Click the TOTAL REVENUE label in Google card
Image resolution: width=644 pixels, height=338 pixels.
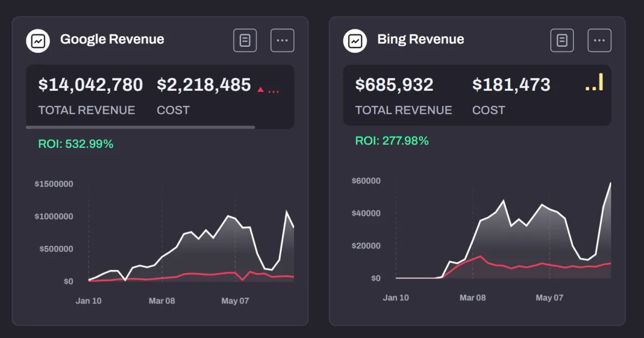(x=86, y=110)
